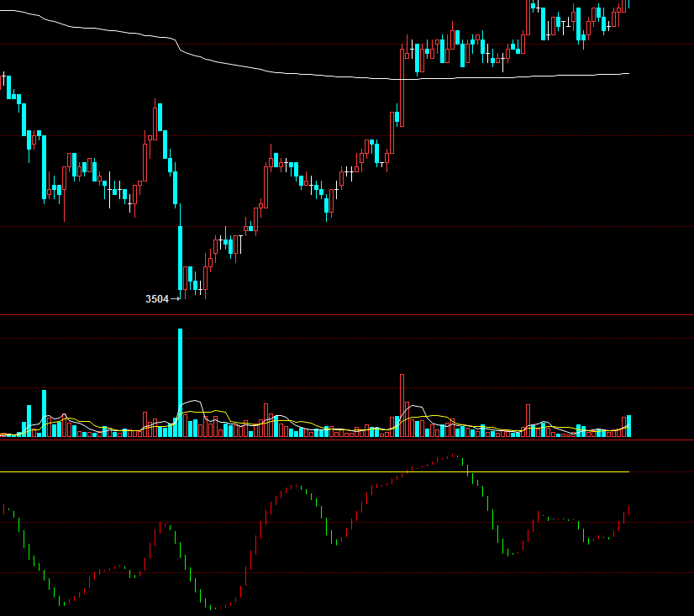Select the white horizontal line in indicator panel

252,471
